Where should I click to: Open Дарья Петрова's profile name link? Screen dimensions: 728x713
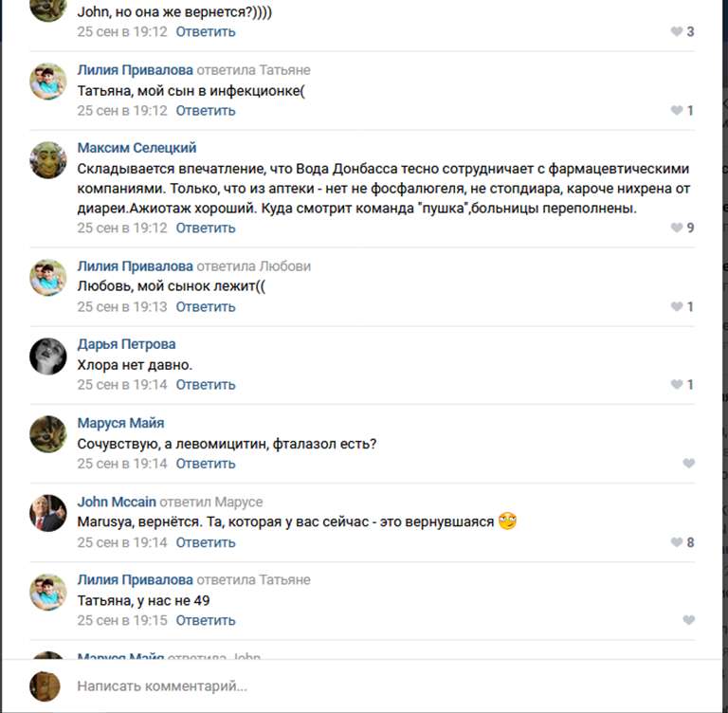(126, 344)
